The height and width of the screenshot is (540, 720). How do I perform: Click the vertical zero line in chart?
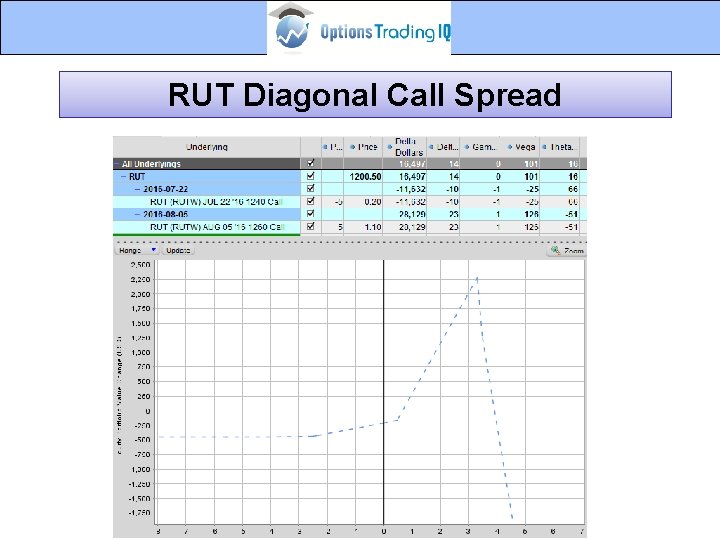[x=383, y=392]
